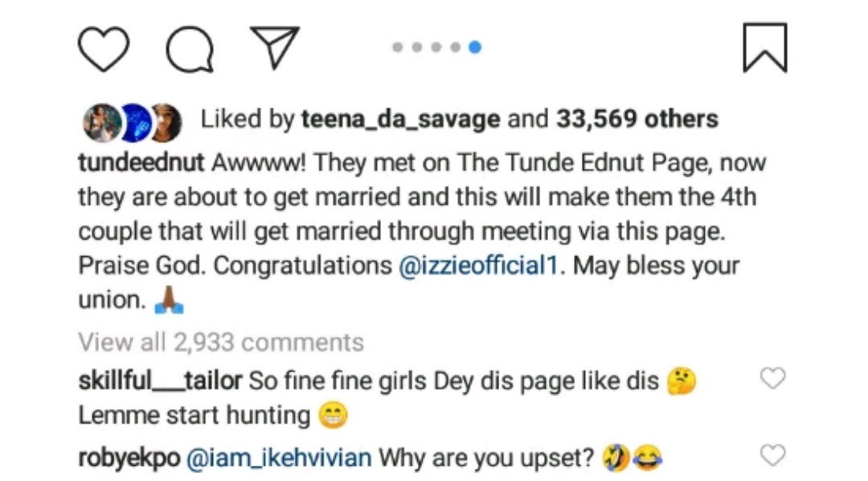Click first liker avatar thumbnail

pyautogui.click(x=101, y=123)
